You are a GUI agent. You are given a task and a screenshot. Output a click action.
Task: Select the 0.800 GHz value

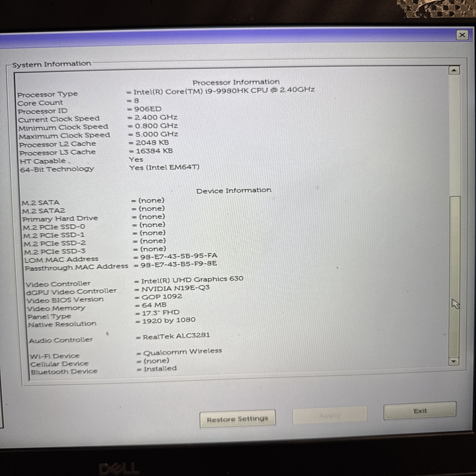[156, 126]
